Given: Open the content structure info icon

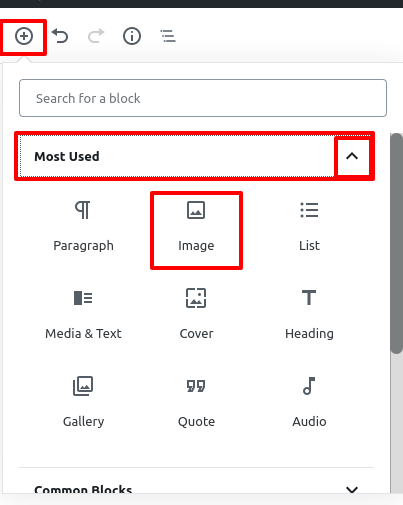Looking at the screenshot, I should (x=132, y=36).
